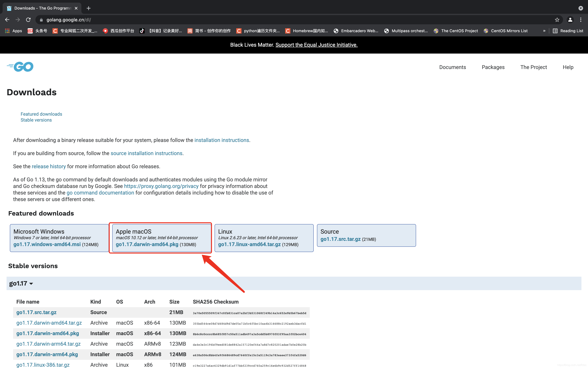Jump to Featured downloads section link
Screen dimensions: 588x368
(x=41, y=114)
